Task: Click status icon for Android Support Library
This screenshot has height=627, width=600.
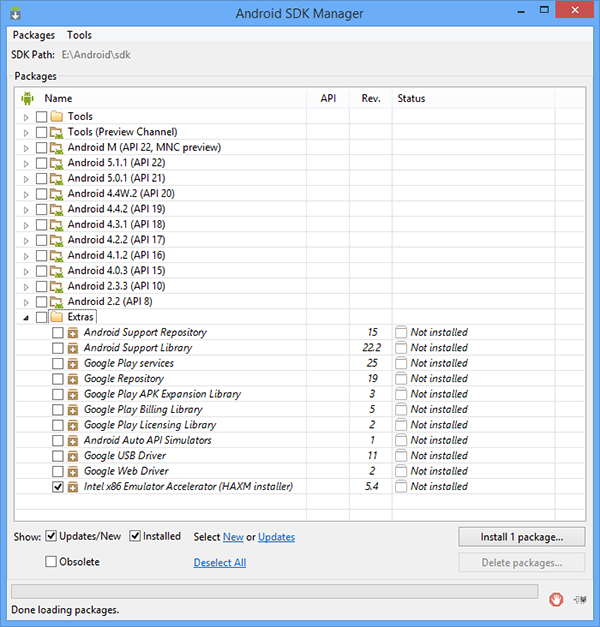Action: coord(401,348)
